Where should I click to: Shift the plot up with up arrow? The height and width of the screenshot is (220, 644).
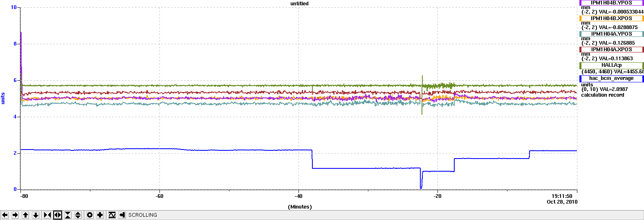click(x=25, y=215)
